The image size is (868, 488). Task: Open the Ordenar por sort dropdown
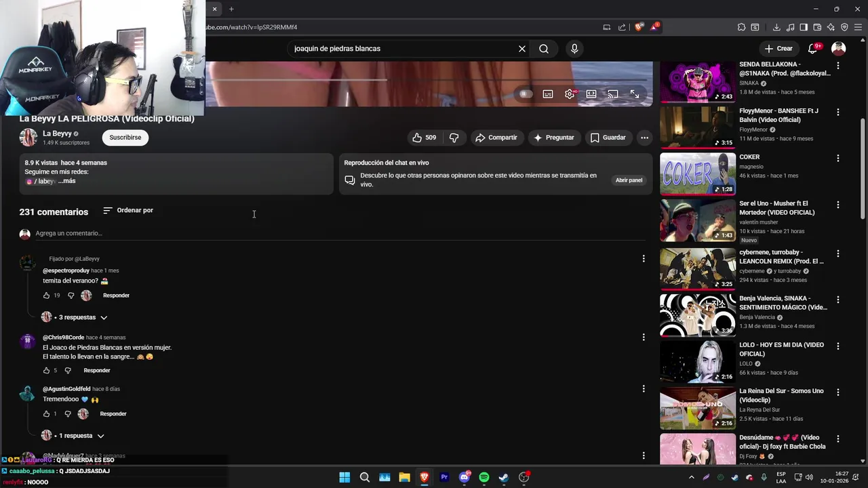pos(128,211)
